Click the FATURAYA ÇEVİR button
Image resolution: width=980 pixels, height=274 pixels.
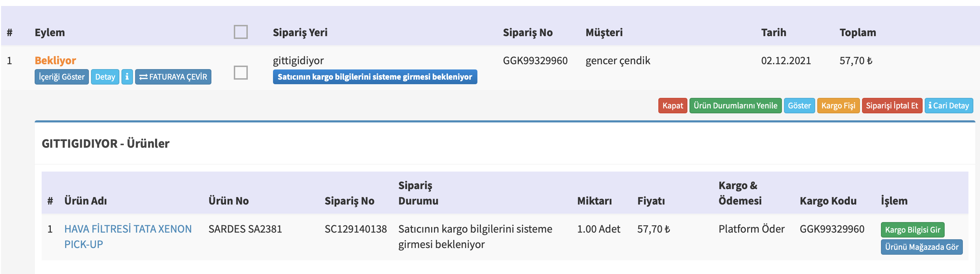tap(173, 77)
